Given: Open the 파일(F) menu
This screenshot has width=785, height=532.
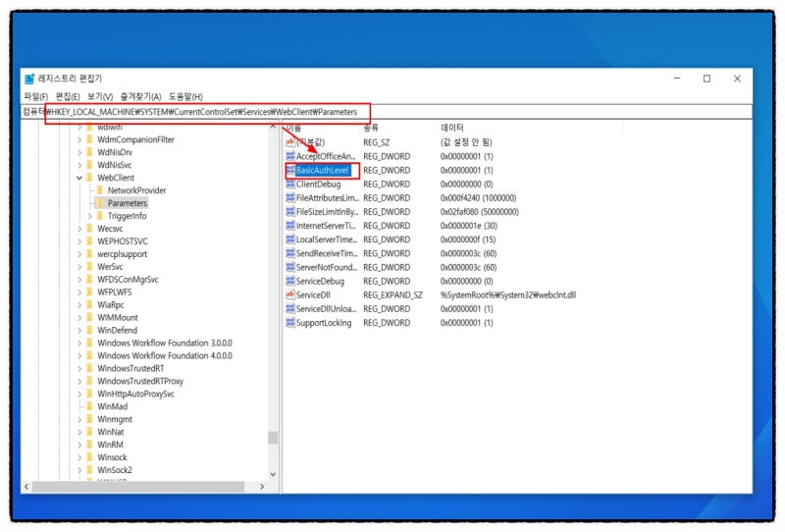Looking at the screenshot, I should [x=36, y=96].
